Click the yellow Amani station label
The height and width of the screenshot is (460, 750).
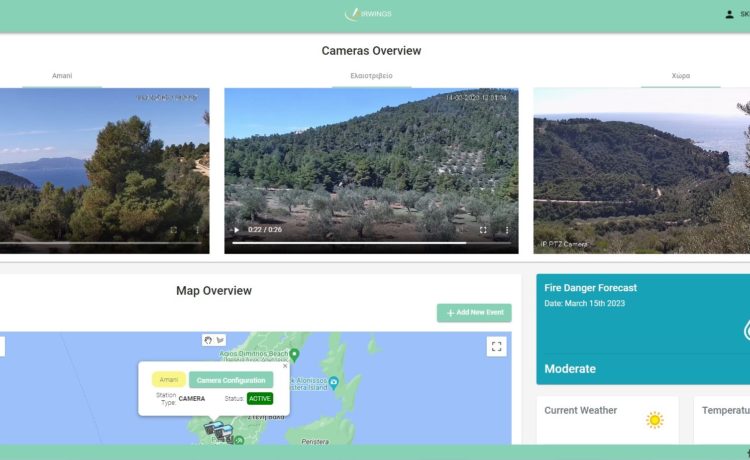[x=169, y=380]
